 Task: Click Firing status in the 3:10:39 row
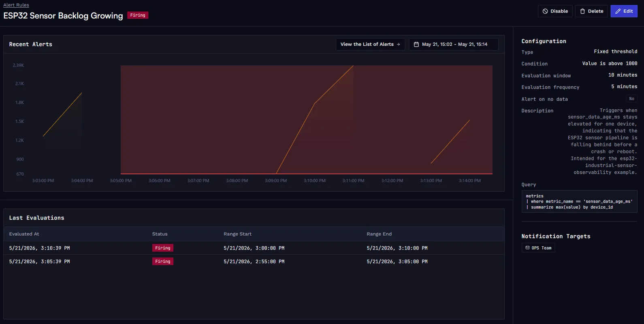[163, 248]
